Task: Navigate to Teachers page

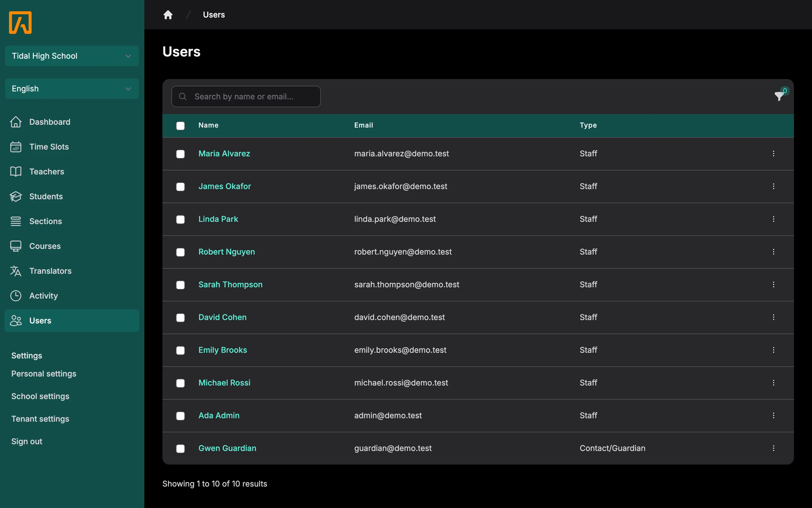Action: click(x=72, y=172)
